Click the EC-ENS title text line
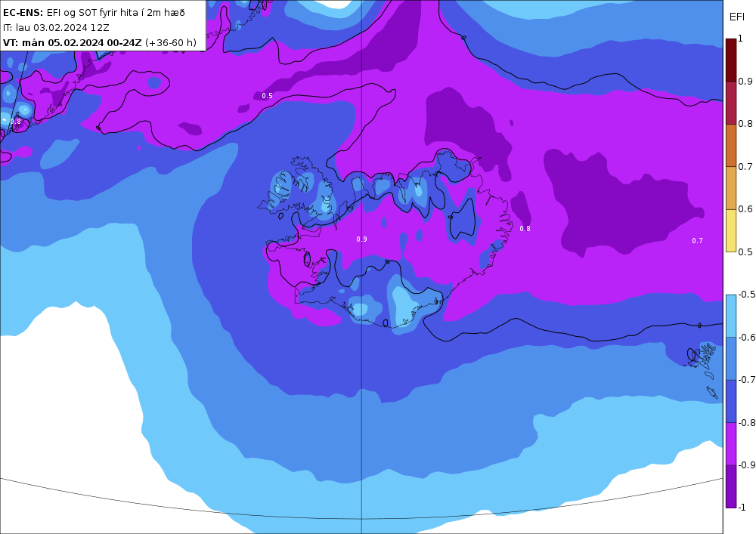Image resolution: width=756 pixels, height=534 pixels. pyautogui.click(x=94, y=13)
